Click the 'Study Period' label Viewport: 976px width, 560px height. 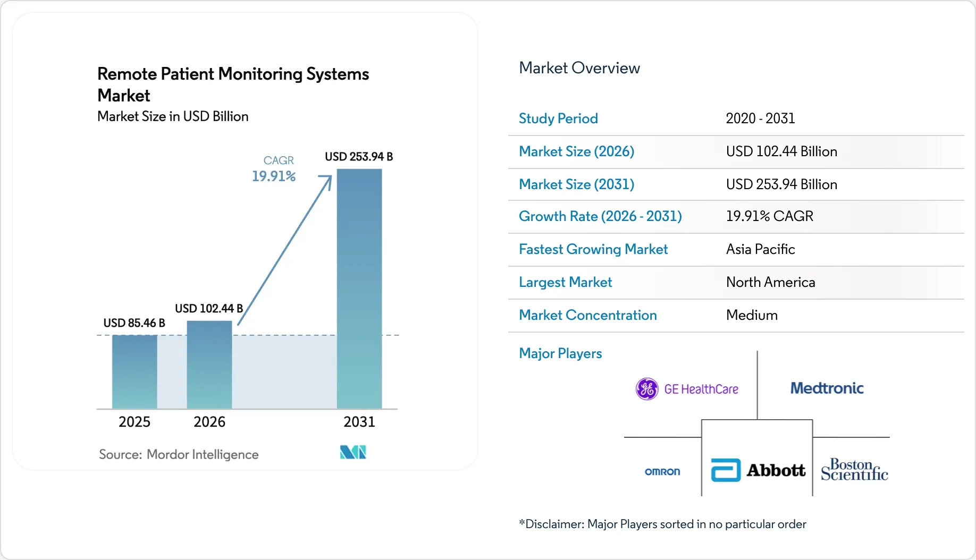pos(558,118)
